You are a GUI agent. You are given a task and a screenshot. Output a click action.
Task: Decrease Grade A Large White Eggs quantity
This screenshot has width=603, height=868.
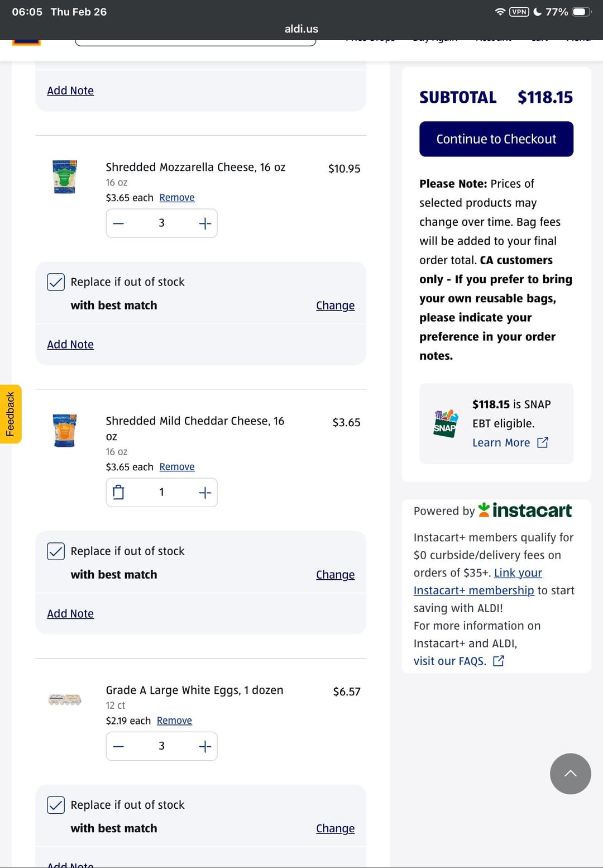click(118, 746)
